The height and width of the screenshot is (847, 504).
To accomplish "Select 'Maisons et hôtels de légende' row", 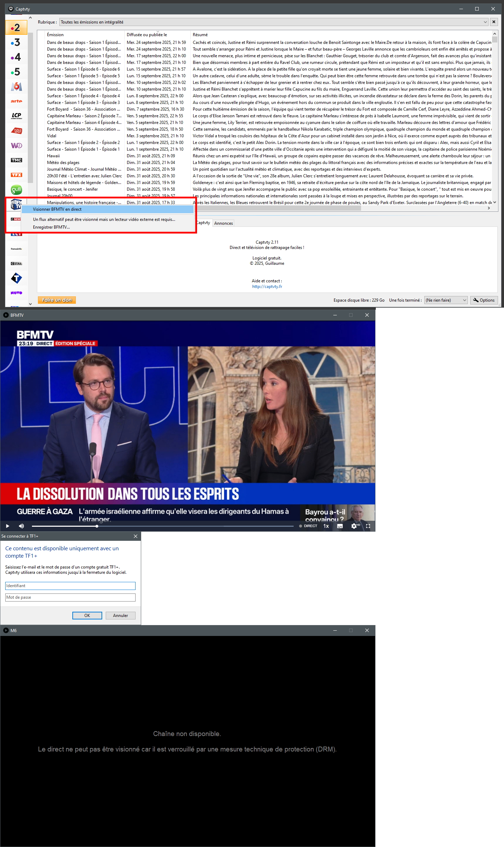I will 269,183.
